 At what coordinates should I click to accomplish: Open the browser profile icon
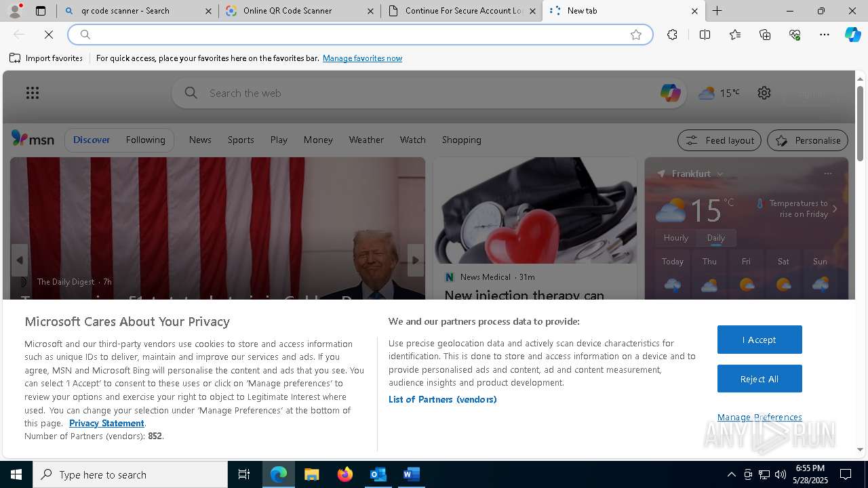pos(14,11)
